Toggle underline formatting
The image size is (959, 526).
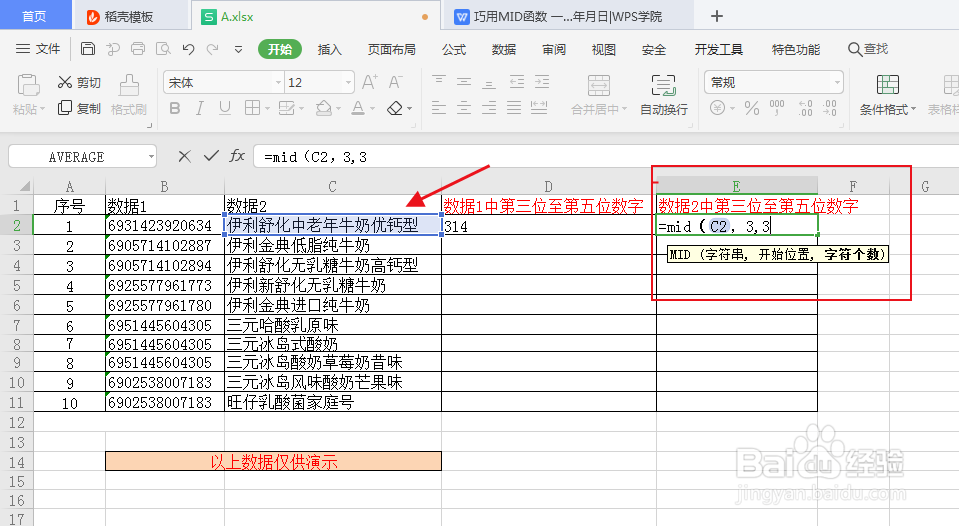224,108
